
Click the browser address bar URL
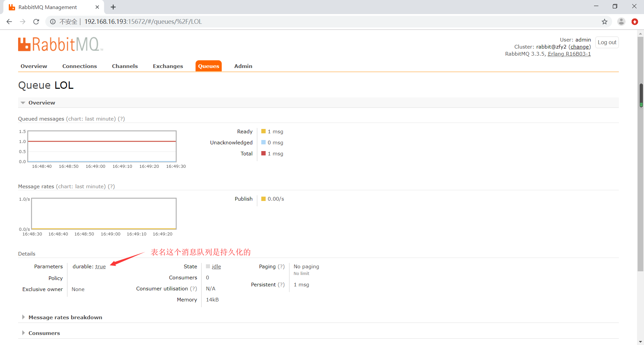(143, 22)
